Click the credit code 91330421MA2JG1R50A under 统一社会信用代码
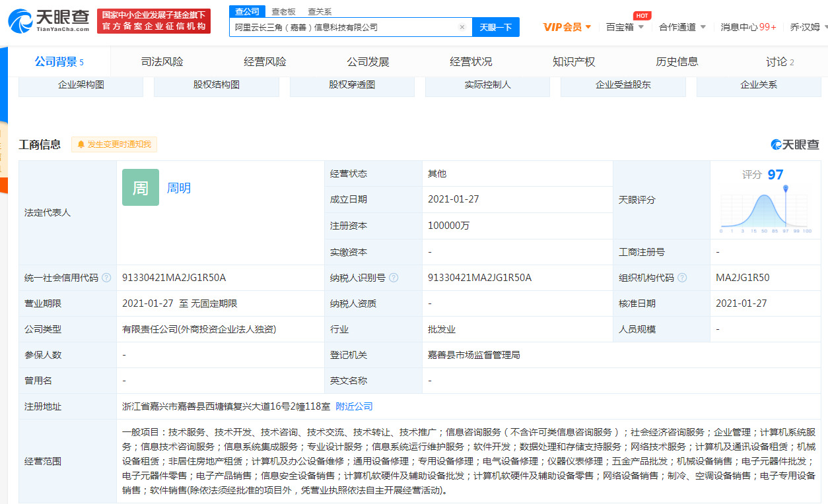 (174, 278)
